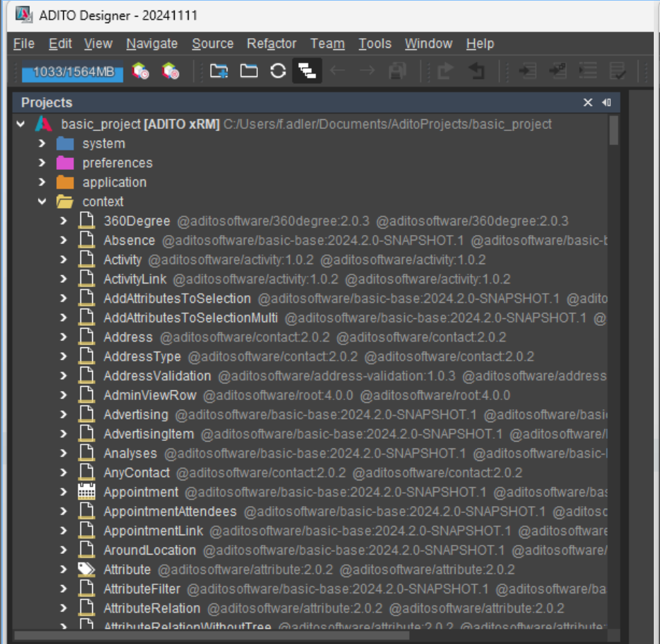Click the tag icon beside Attribute
Screen dimensions: 660x644
click(x=87, y=569)
